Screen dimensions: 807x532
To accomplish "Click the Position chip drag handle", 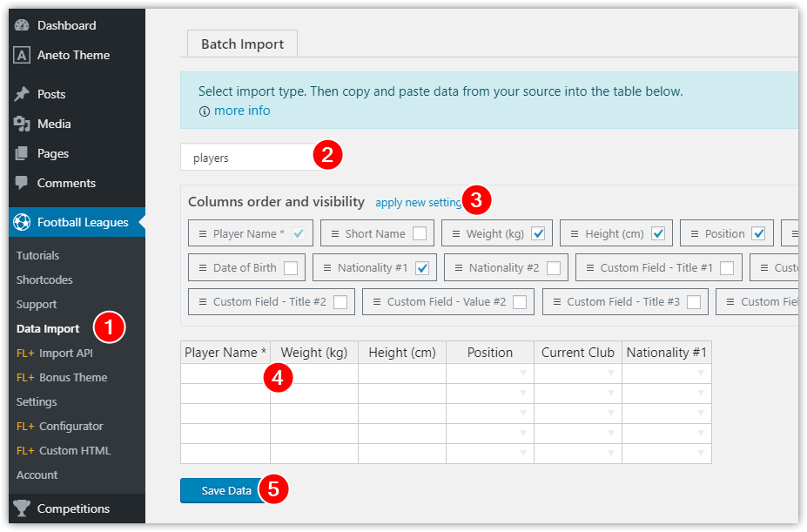I will pos(695,234).
